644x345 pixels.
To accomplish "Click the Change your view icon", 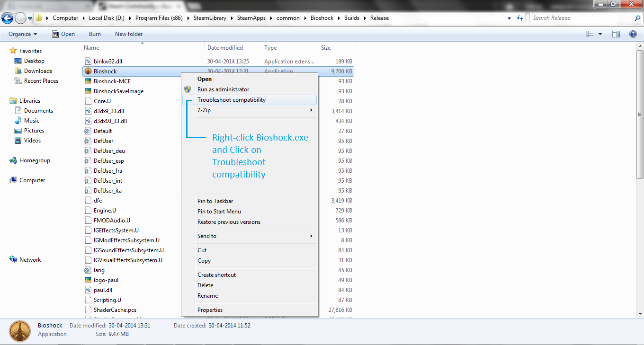I will [590, 34].
